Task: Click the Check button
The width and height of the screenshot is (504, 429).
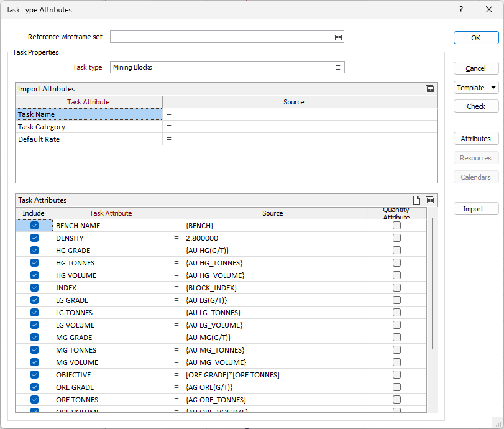Action: pyautogui.click(x=476, y=106)
